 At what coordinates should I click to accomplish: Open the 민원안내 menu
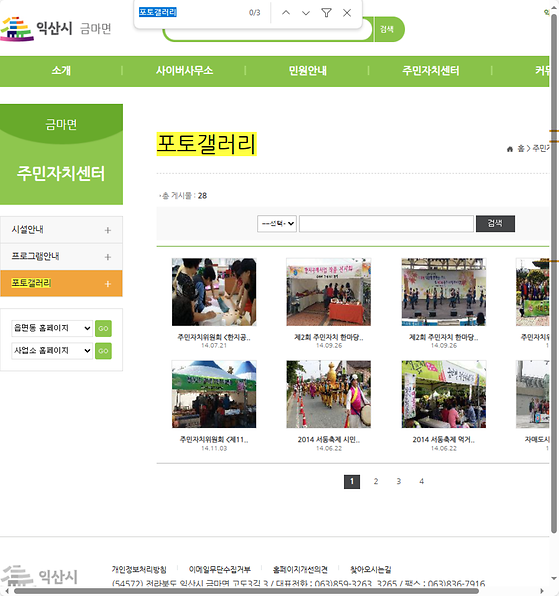pos(307,71)
